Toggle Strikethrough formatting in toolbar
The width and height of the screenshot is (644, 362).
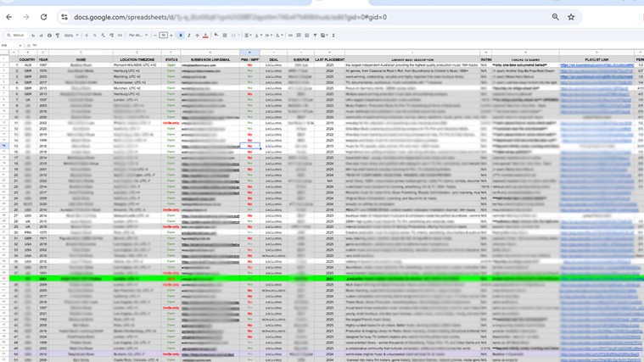tap(197, 36)
